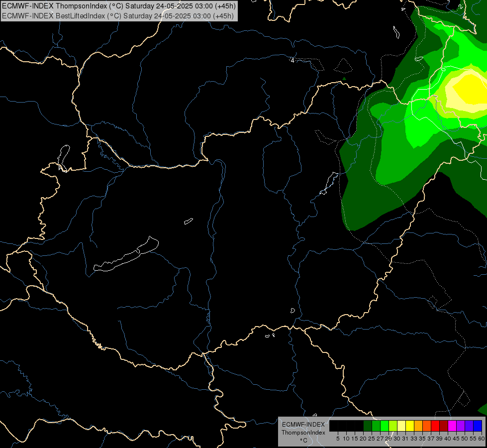Click legend scale value 50
Viewport: 487px width, 448px height.
coord(465,439)
